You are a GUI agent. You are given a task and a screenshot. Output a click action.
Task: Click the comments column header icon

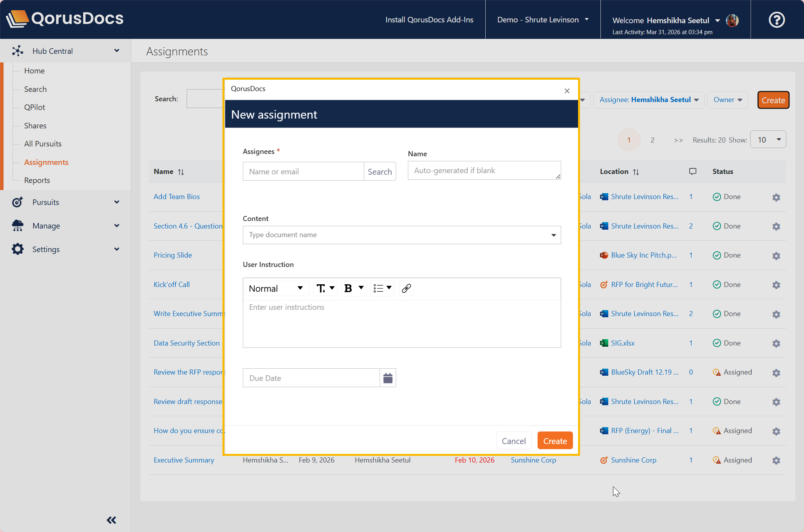pyautogui.click(x=692, y=172)
